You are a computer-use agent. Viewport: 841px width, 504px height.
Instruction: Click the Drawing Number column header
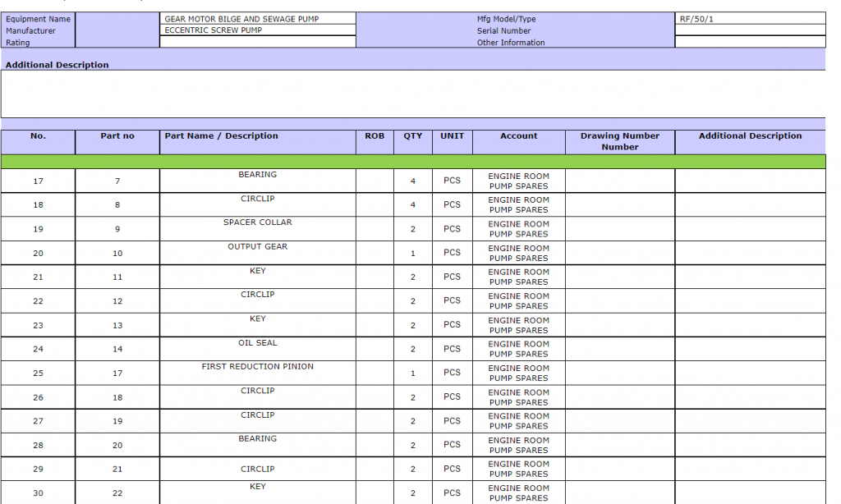coord(619,141)
